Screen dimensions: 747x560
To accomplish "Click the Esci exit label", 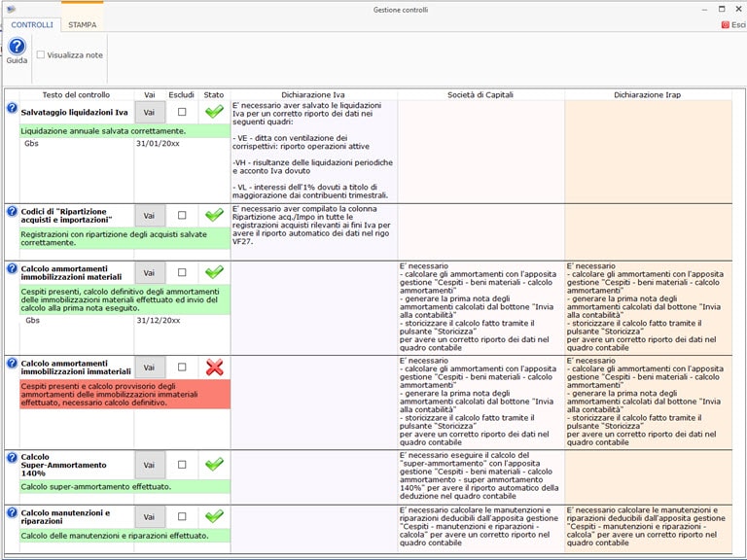I will [x=738, y=24].
